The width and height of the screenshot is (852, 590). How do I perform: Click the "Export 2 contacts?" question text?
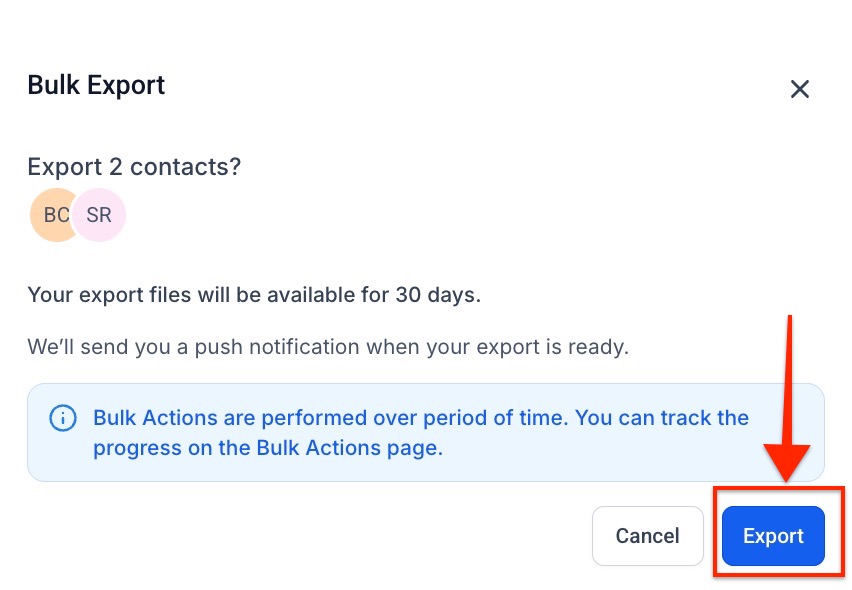point(134,166)
